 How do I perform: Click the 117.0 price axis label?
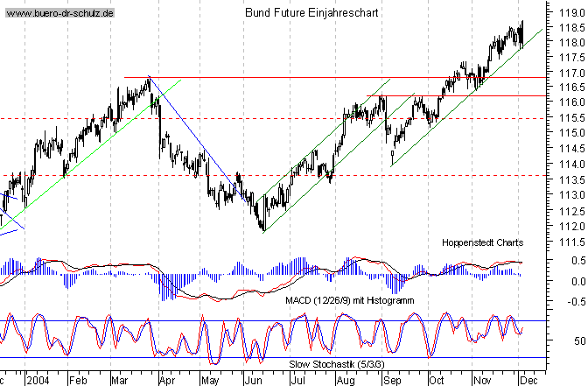coord(570,73)
